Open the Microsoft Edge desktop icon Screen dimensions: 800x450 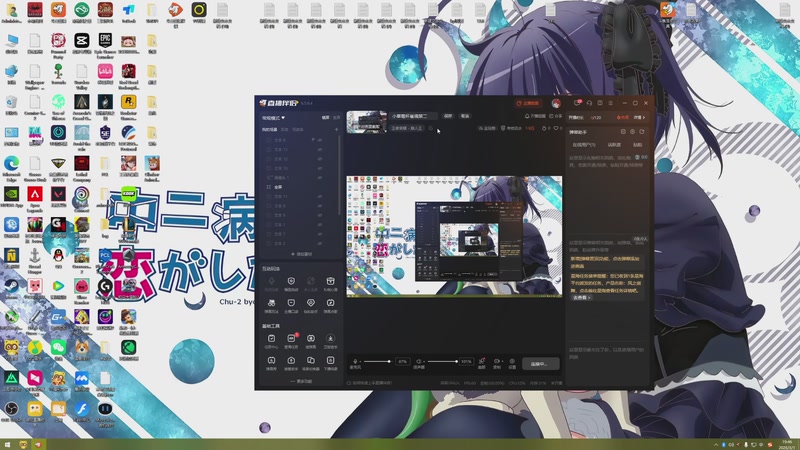tap(11, 168)
